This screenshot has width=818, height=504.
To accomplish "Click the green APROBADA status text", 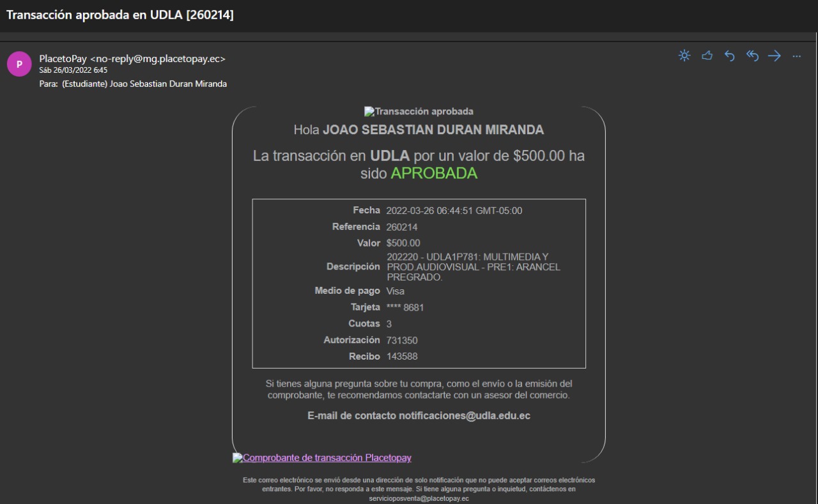I will [x=434, y=174].
